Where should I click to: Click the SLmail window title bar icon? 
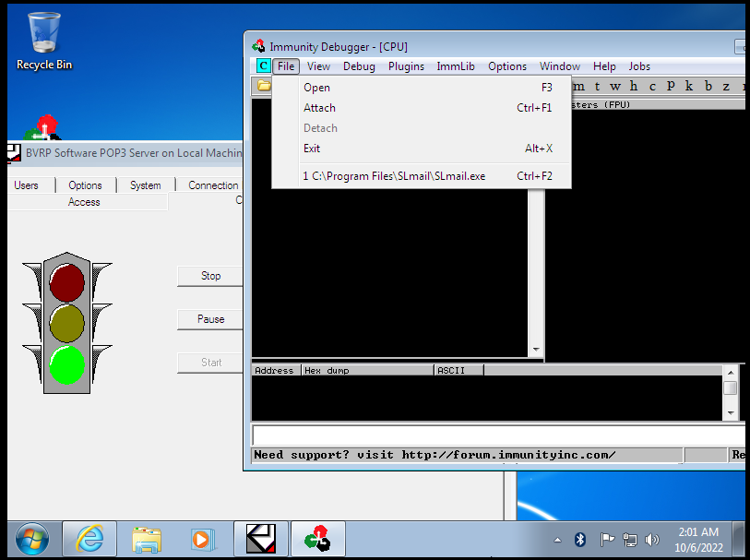coord(15,153)
